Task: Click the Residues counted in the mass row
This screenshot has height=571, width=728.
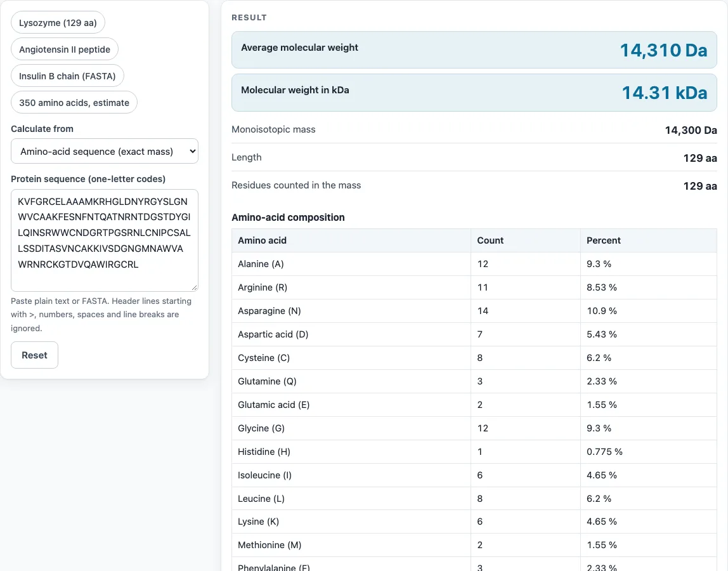Action: click(x=474, y=185)
